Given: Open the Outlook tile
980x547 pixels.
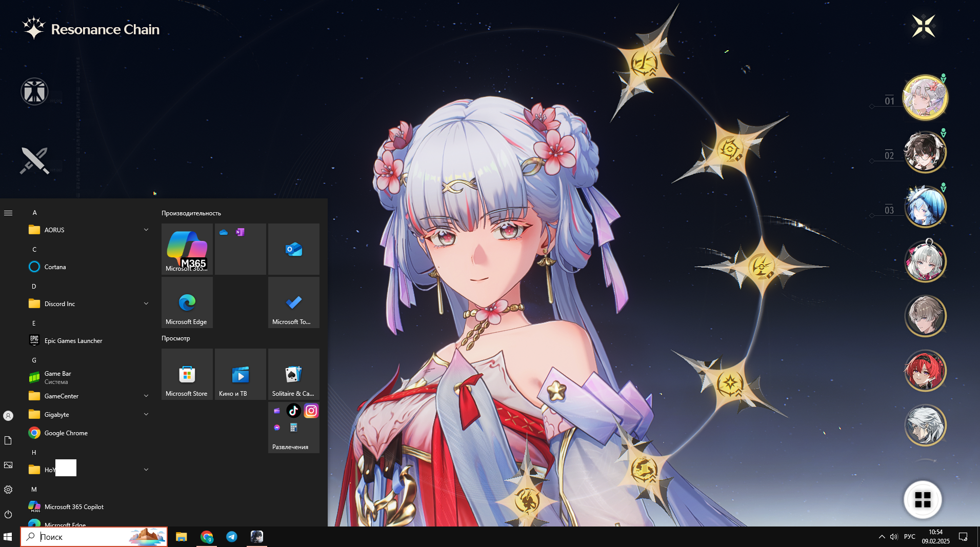Looking at the screenshot, I should [293, 249].
